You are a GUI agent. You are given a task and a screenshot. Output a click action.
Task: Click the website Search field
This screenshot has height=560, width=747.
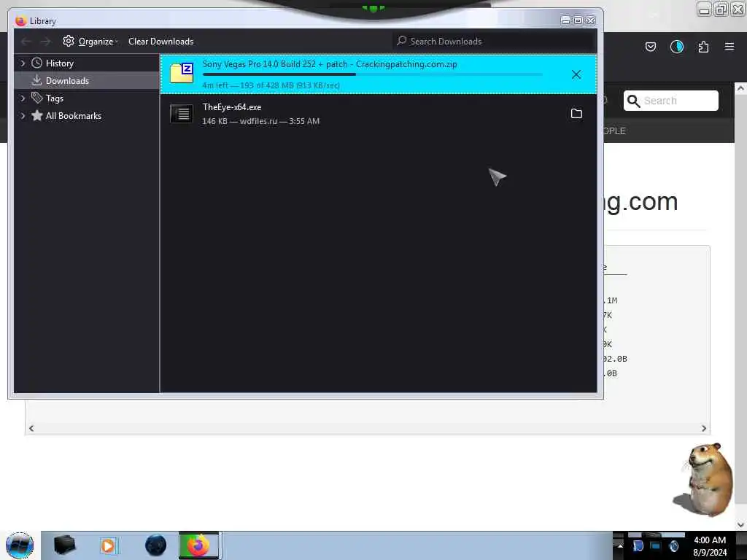click(x=671, y=101)
